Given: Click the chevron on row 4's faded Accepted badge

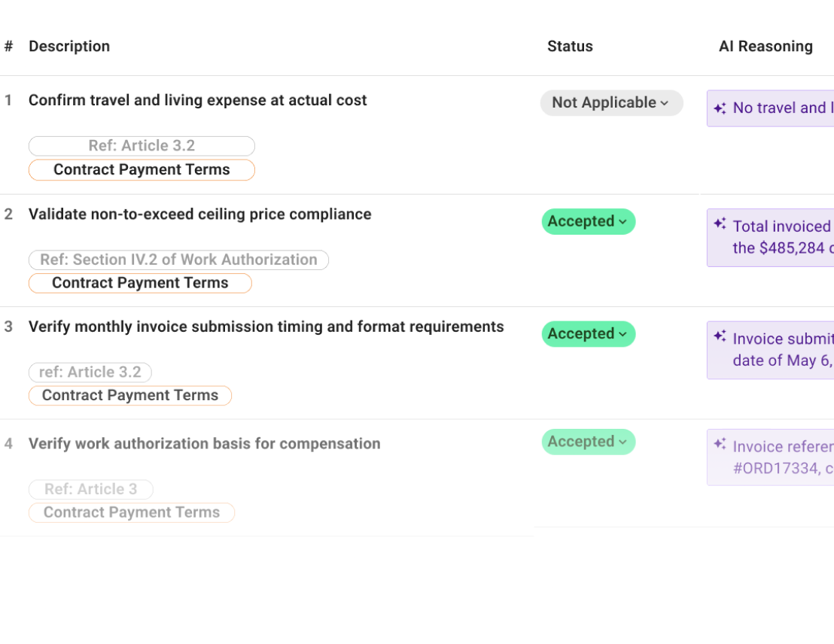Looking at the screenshot, I should 622,442.
